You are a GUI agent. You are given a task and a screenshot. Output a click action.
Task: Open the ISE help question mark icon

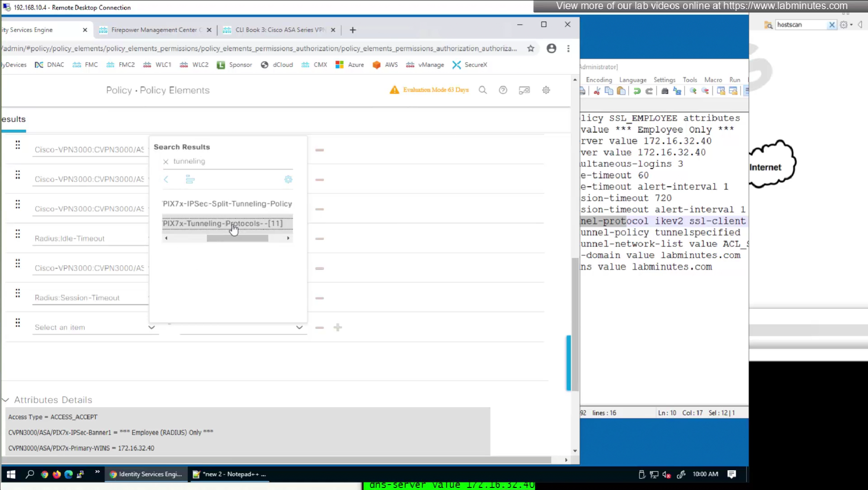(503, 90)
